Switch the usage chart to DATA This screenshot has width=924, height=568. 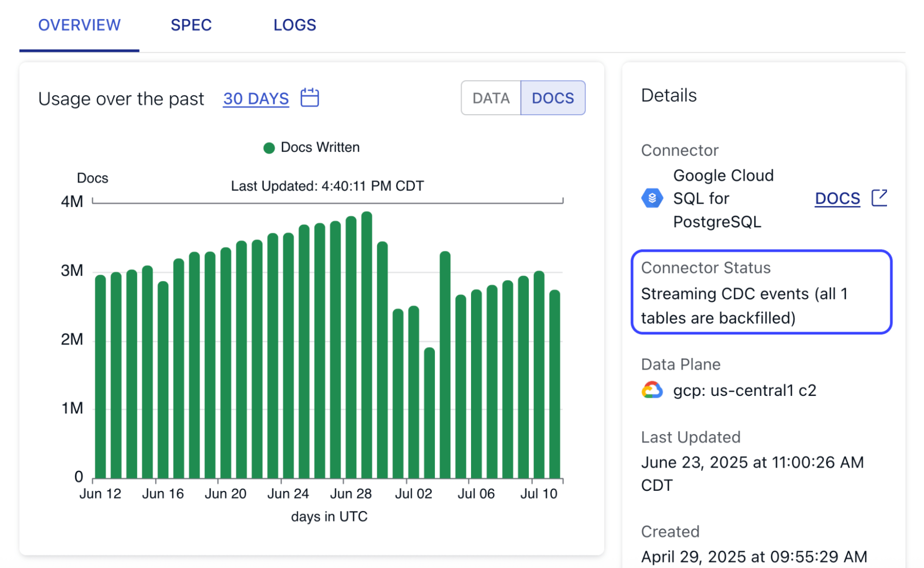[491, 98]
